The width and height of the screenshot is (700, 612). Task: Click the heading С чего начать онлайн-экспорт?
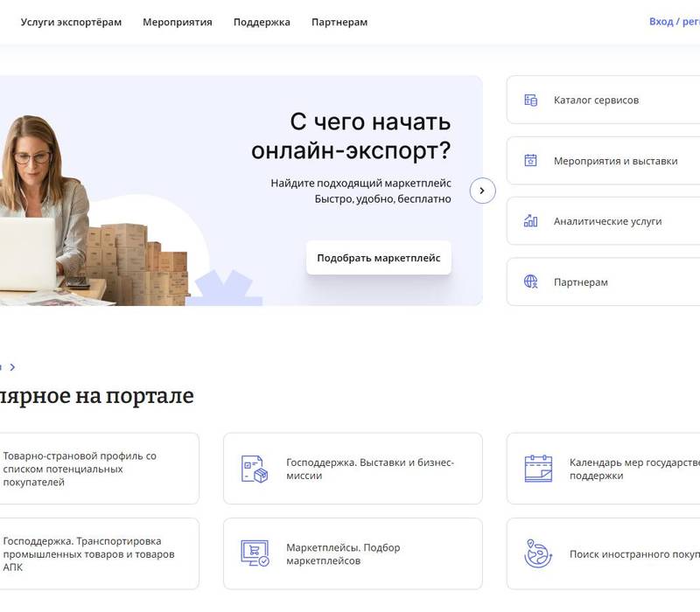coord(351,136)
